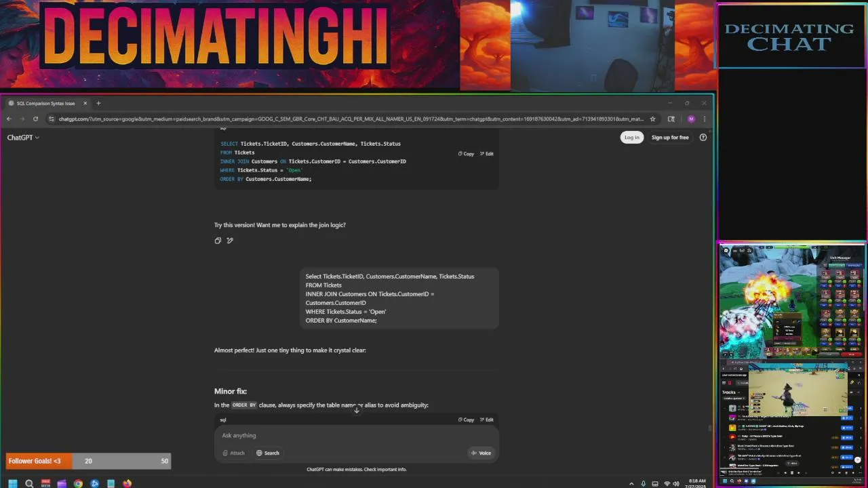Open Windows taskbar Search
Image resolution: width=868 pixels, height=488 pixels.
coord(29,483)
